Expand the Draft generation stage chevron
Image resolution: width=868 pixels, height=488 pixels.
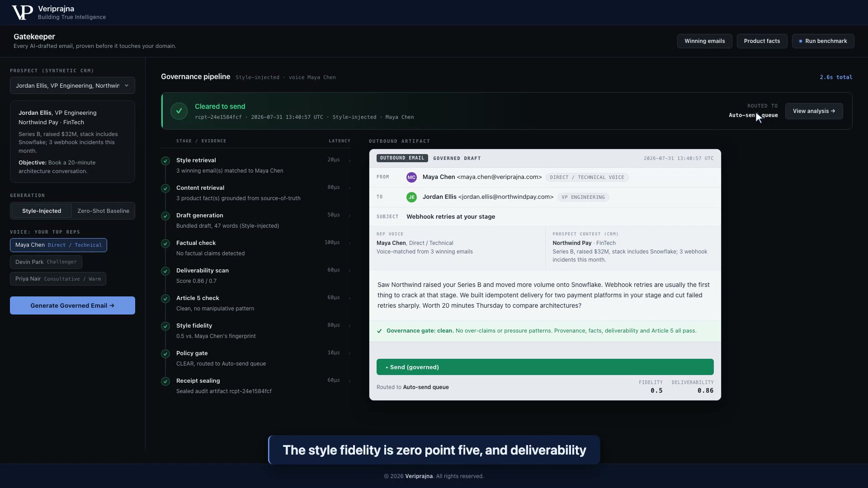click(x=349, y=216)
